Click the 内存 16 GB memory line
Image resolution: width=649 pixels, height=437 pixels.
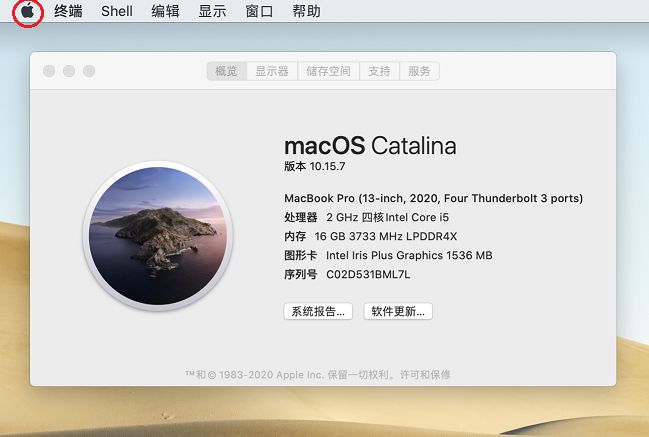click(x=370, y=236)
